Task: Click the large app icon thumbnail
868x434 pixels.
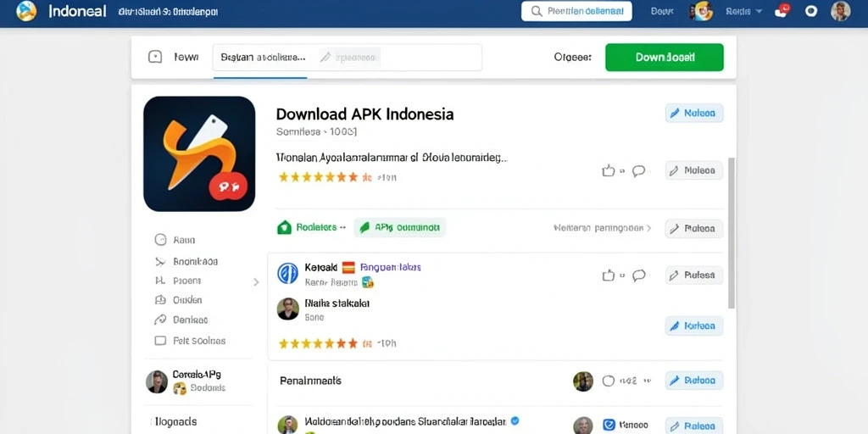Action: (x=199, y=154)
